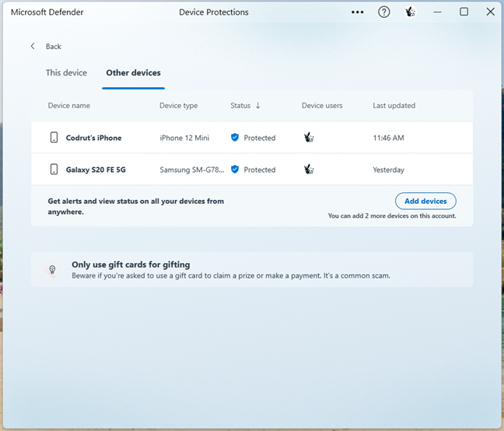The height and width of the screenshot is (431, 504).
Task: Click user avatar in Galaxy S20 row
Action: click(309, 169)
